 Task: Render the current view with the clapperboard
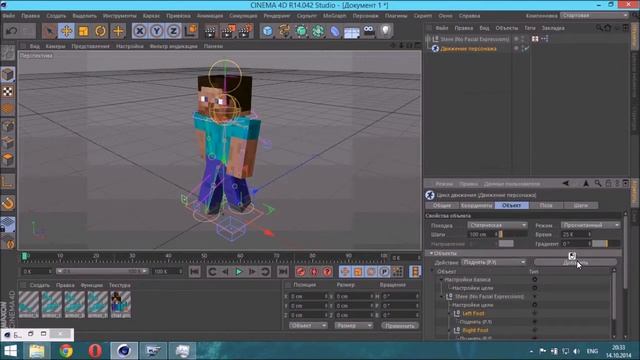(x=211, y=31)
